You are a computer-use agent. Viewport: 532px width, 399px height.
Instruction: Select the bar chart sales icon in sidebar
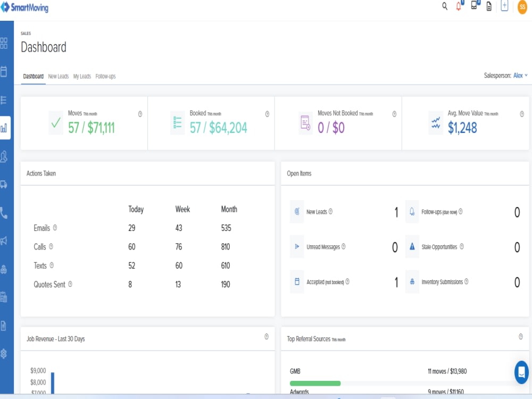4,128
